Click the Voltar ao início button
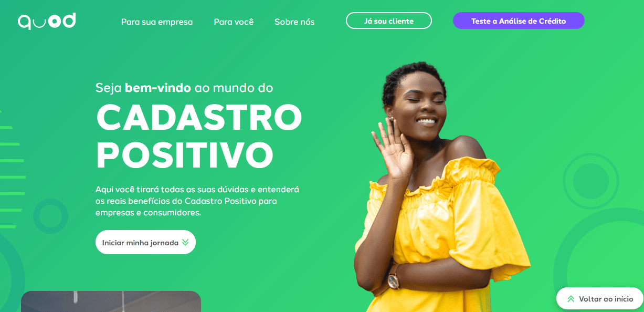This screenshot has width=644, height=312. [x=600, y=298]
